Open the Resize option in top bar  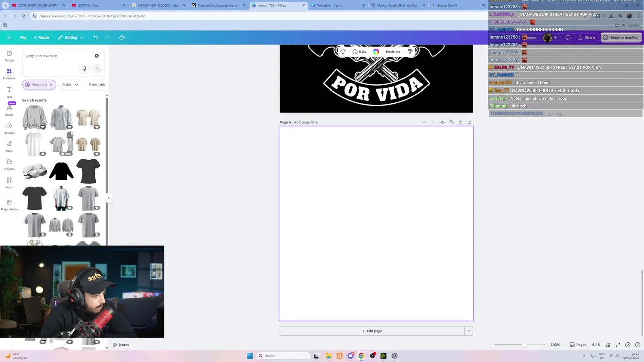tap(41, 37)
